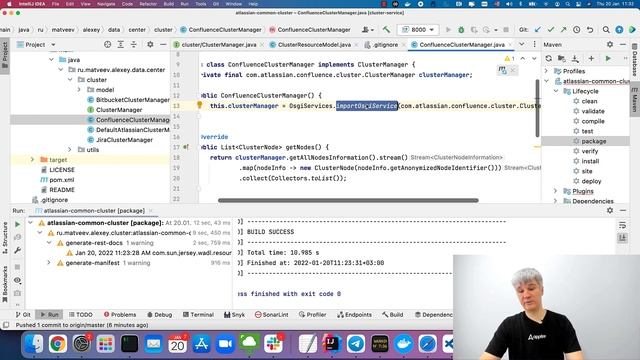Open Project panel settings gear
The width and height of the screenshot is (640, 360).
150,44
